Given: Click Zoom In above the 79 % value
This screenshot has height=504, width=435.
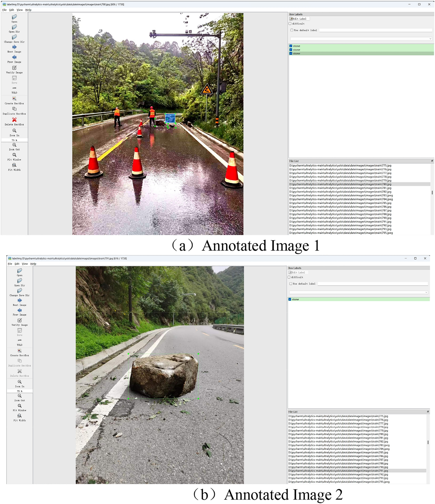Looking at the screenshot, I should 14,131.
